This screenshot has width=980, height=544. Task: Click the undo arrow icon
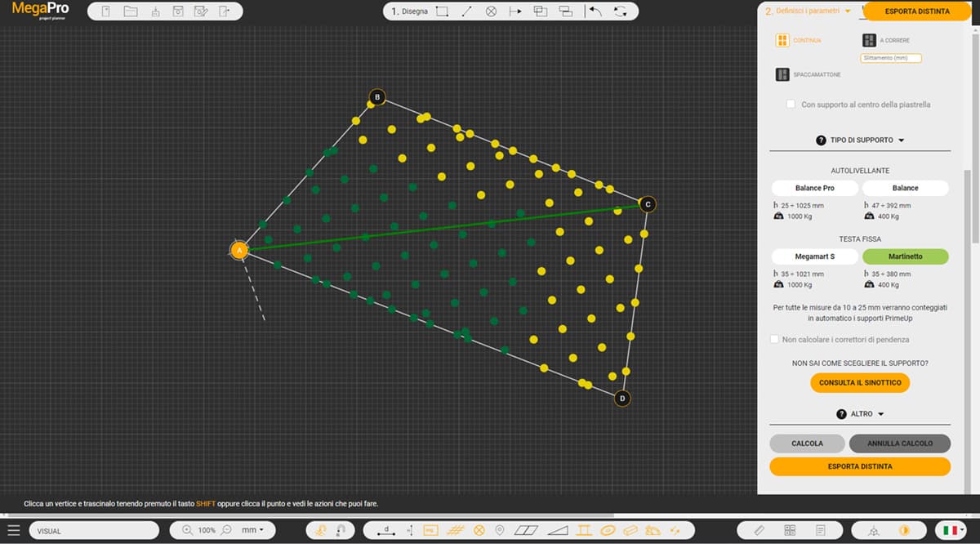coord(595,11)
